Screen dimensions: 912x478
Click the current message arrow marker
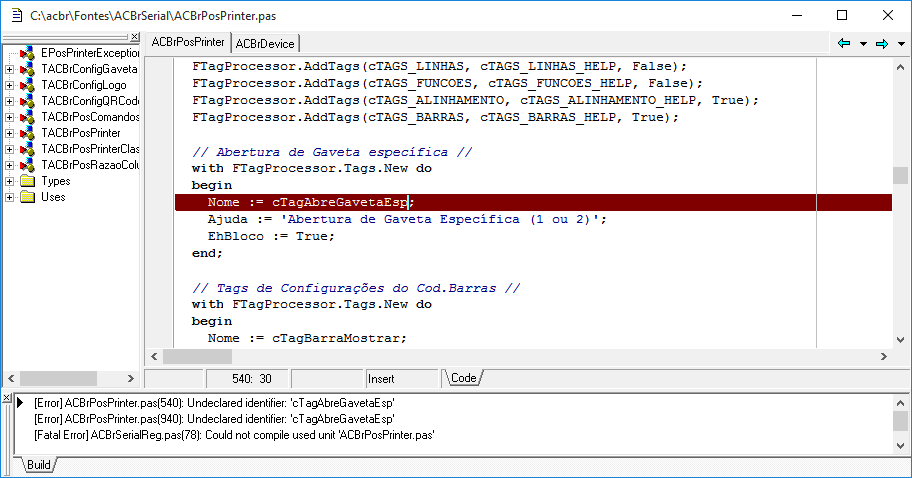click(x=20, y=402)
